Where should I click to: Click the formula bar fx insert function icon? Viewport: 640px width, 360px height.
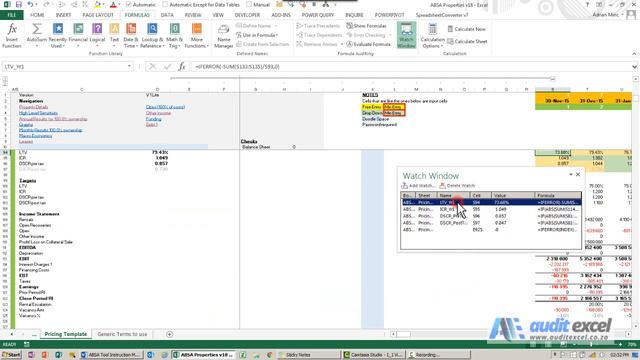click(x=182, y=67)
